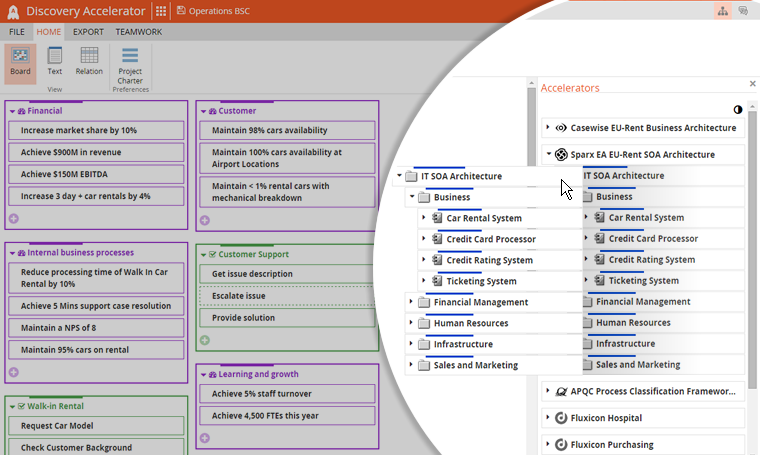Select 'Increase market share by 10%' item

[96, 130]
